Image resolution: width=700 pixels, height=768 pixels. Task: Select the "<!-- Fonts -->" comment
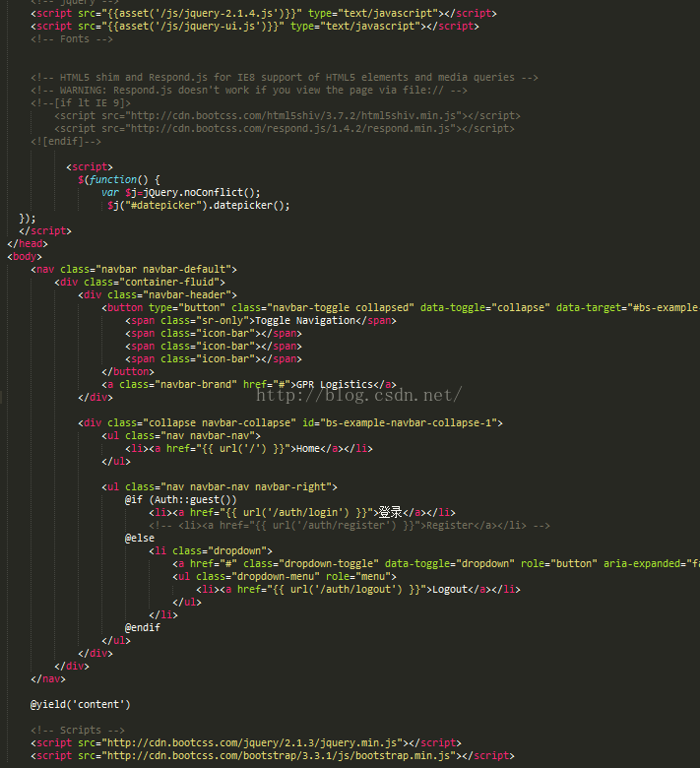point(72,39)
